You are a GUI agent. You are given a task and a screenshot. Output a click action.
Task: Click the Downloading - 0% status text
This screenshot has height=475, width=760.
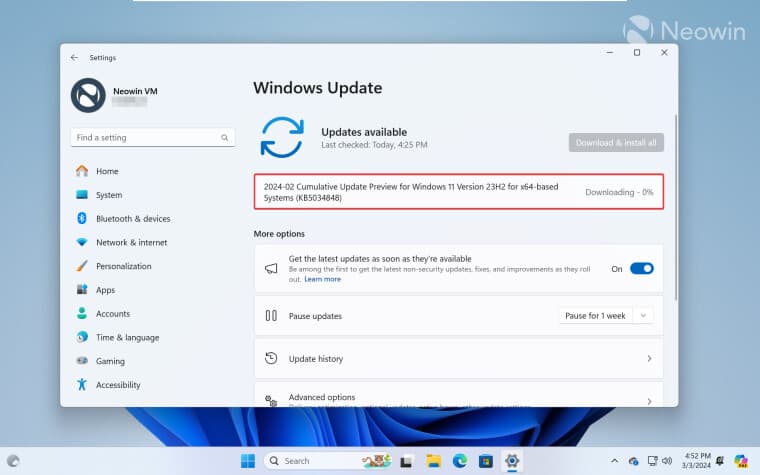point(619,192)
